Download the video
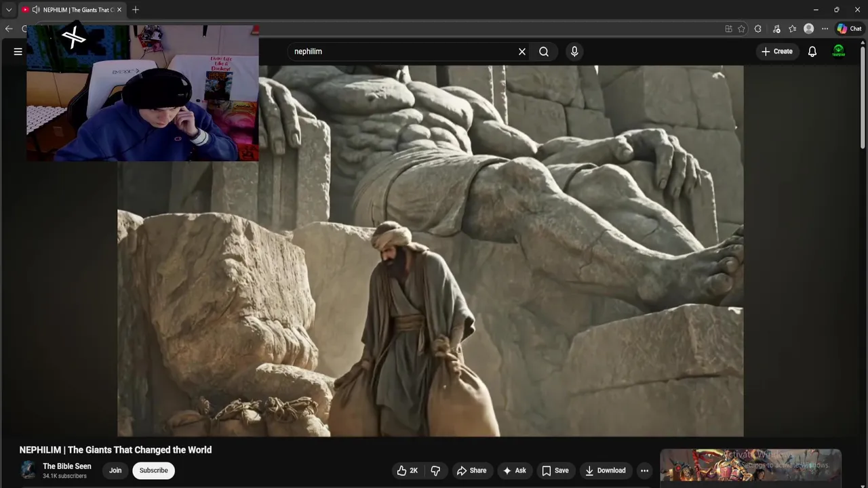Screen dimensions: 868x488 [606, 470]
